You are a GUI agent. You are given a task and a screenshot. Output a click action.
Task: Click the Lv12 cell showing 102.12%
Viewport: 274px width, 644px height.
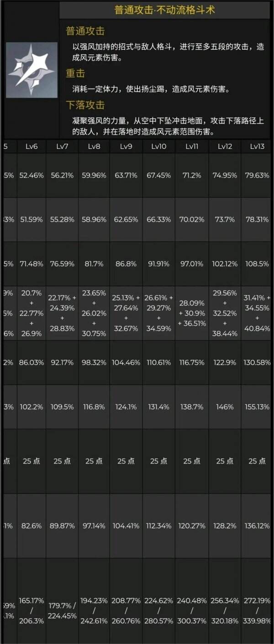click(x=225, y=264)
